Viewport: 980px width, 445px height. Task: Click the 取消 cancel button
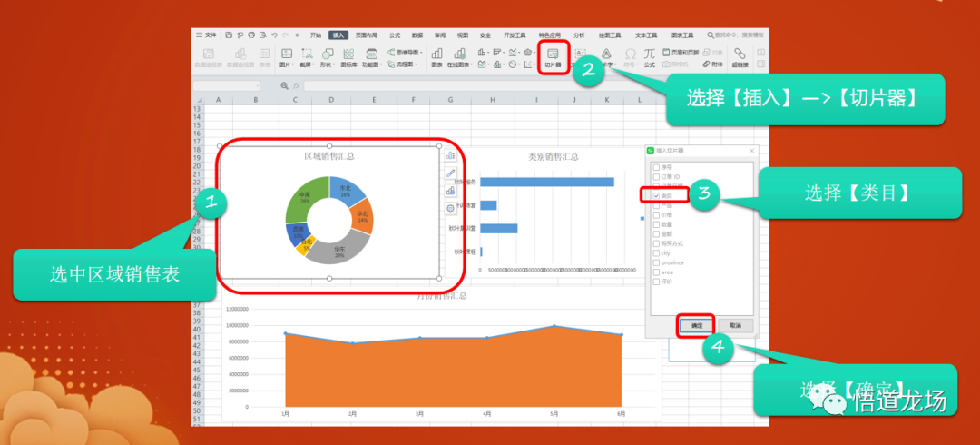tap(736, 325)
